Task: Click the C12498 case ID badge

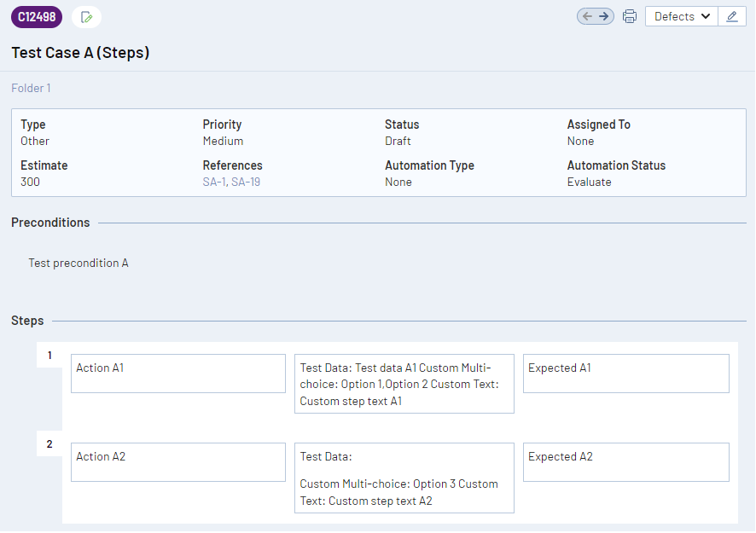Action: coord(37,16)
